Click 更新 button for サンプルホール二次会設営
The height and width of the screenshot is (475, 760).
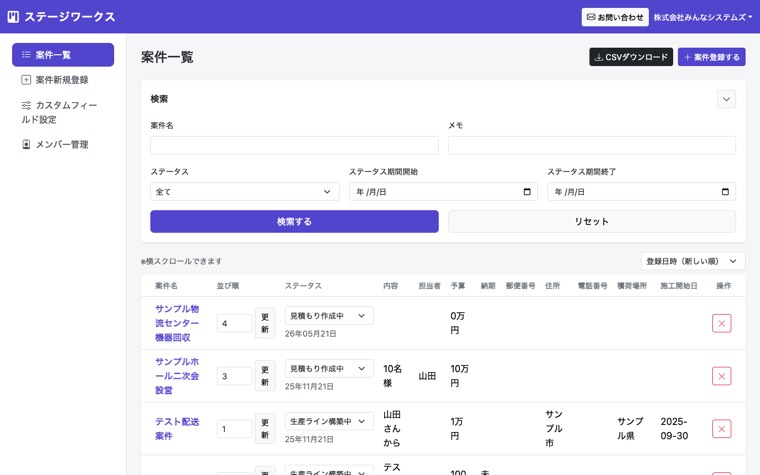pos(265,376)
